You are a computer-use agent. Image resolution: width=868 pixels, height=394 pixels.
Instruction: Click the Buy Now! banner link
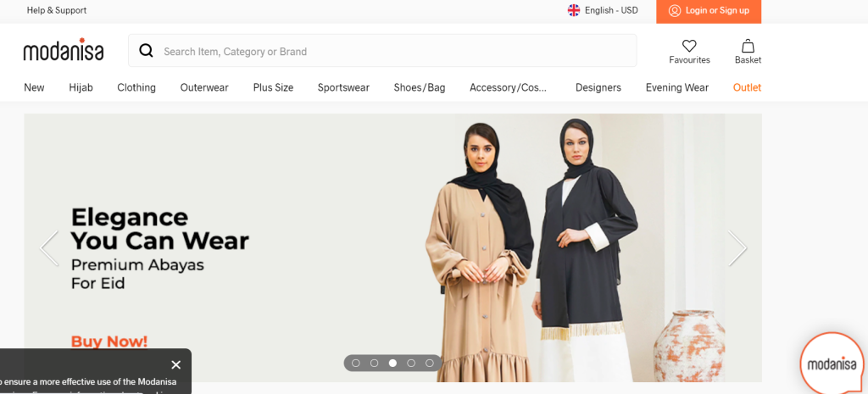pyautogui.click(x=109, y=341)
